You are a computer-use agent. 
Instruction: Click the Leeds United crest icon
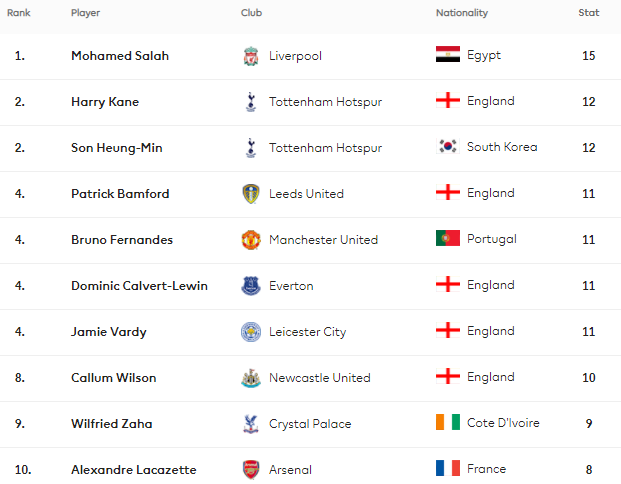point(250,194)
